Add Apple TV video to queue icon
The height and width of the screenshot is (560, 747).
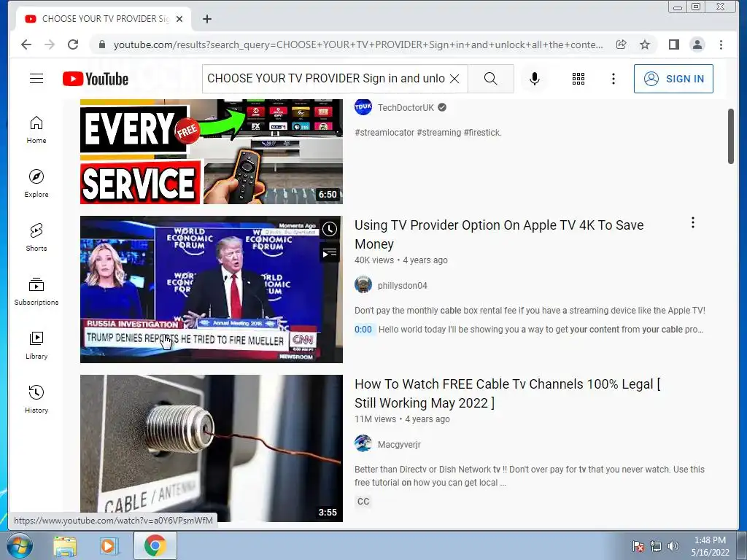(x=329, y=253)
